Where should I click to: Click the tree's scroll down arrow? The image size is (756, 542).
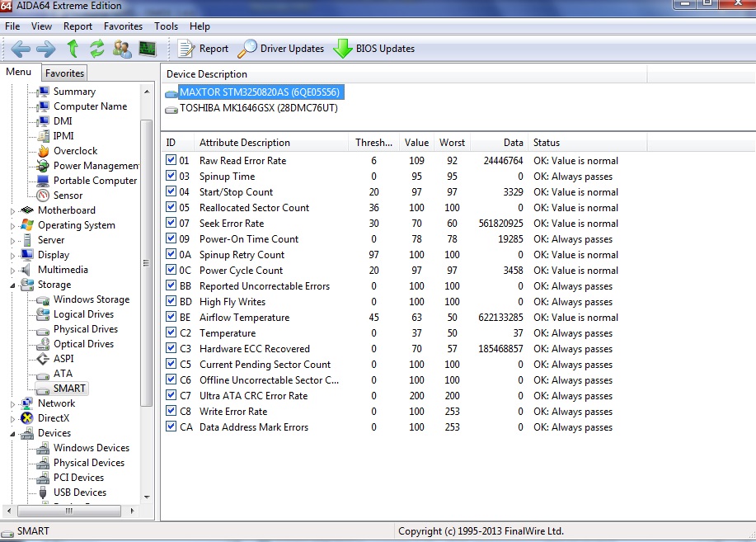(x=147, y=497)
